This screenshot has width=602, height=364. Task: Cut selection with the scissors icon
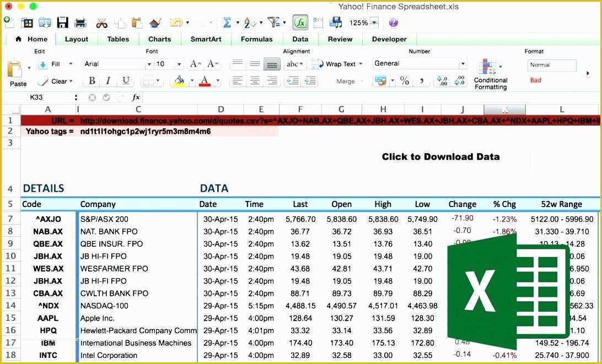(102, 23)
